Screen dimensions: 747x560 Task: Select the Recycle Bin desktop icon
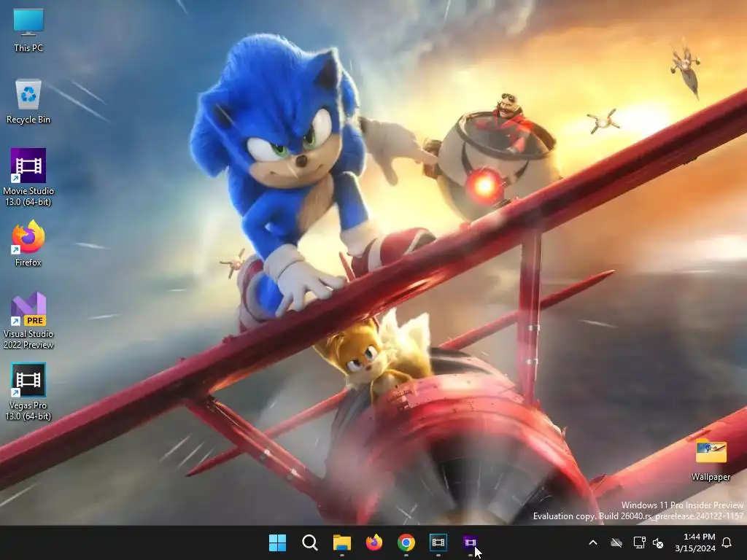[x=28, y=101]
